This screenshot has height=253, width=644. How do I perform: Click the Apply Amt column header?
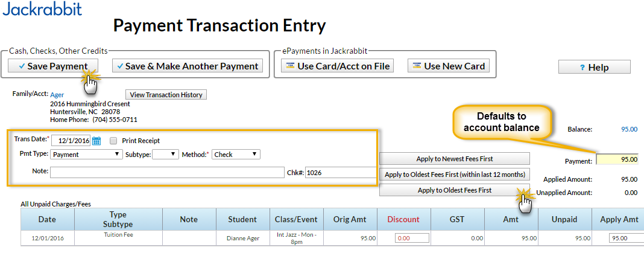pyautogui.click(x=618, y=219)
